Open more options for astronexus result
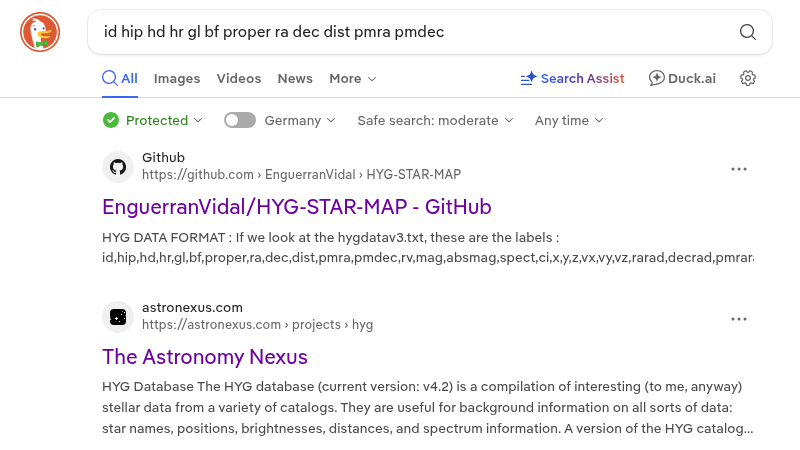The image size is (800, 450). (739, 319)
